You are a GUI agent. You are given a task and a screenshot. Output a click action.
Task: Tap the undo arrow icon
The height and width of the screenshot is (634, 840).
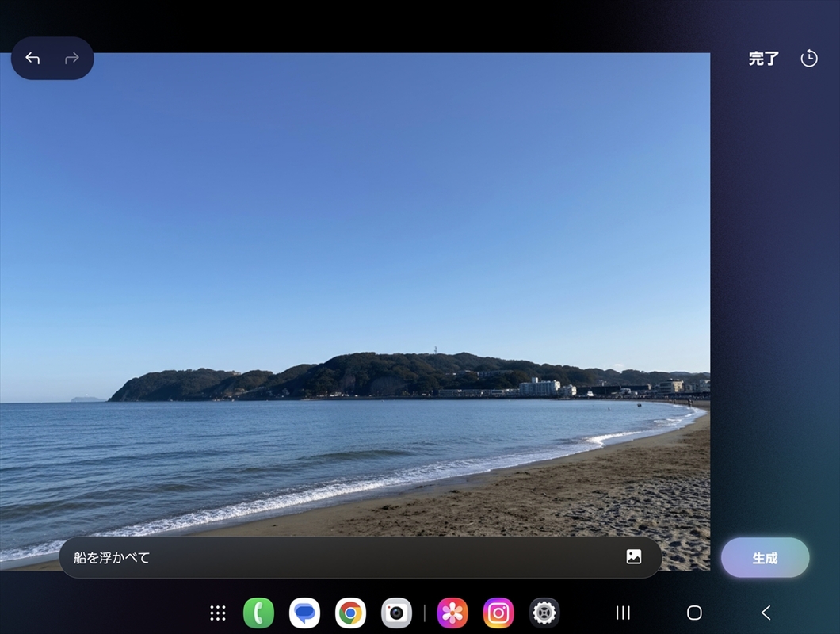(x=32, y=58)
